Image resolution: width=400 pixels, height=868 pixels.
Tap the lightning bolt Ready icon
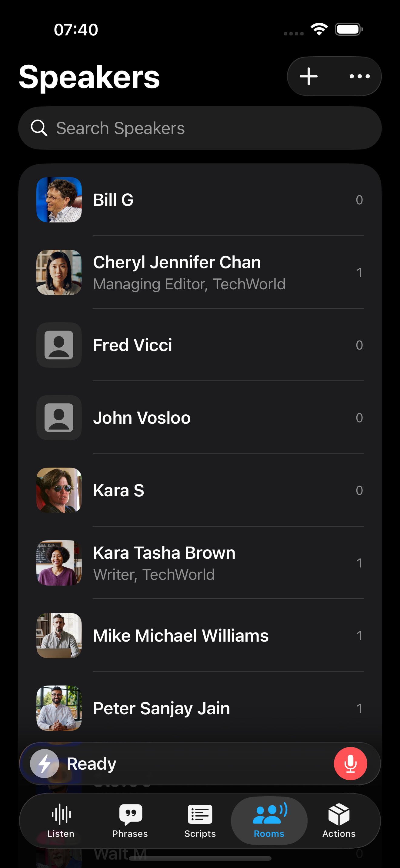tap(45, 764)
